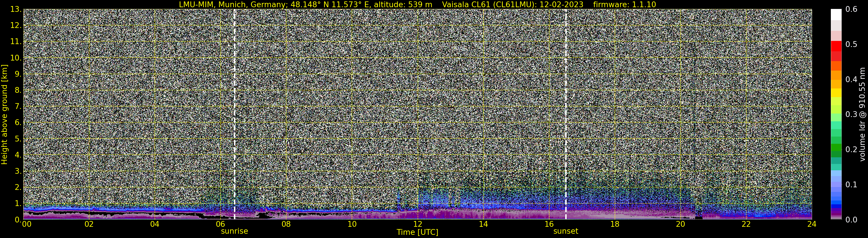Click the height axis tick "6."
Image resolution: width=868 pixels, height=238 pixels.
click(18, 123)
